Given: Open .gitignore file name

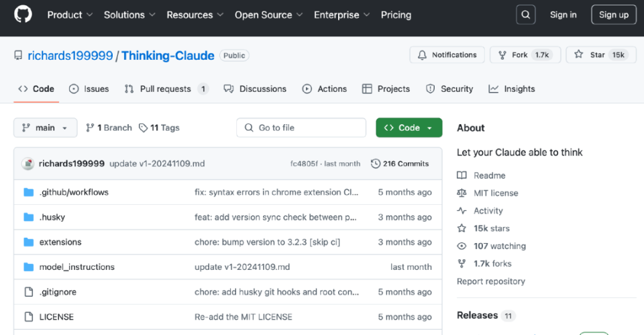Looking at the screenshot, I should pos(58,292).
